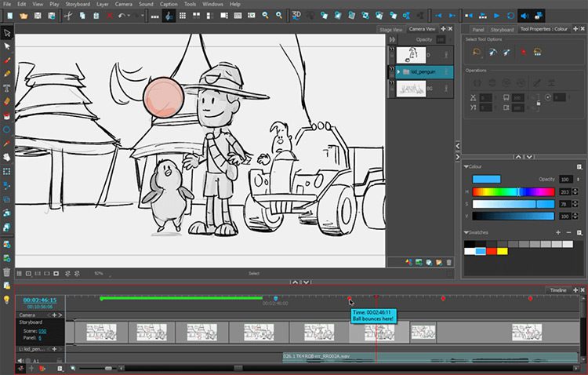Switch to the Stage View tab

[390, 29]
